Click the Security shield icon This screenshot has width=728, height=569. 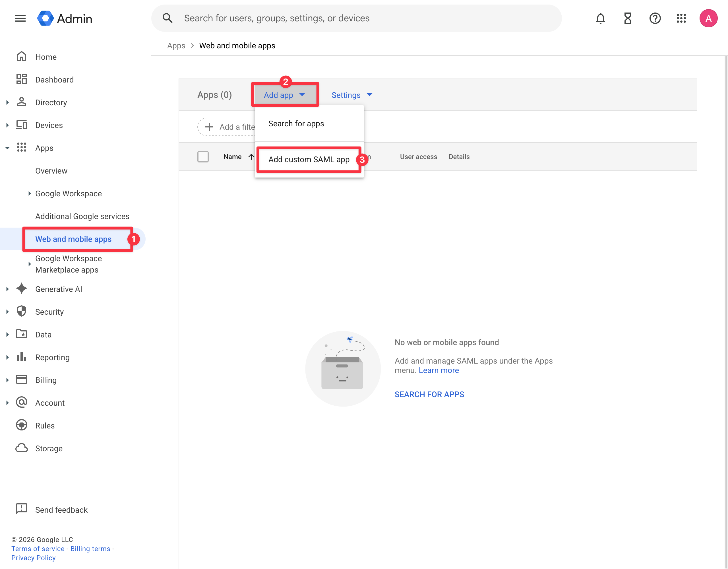click(22, 312)
